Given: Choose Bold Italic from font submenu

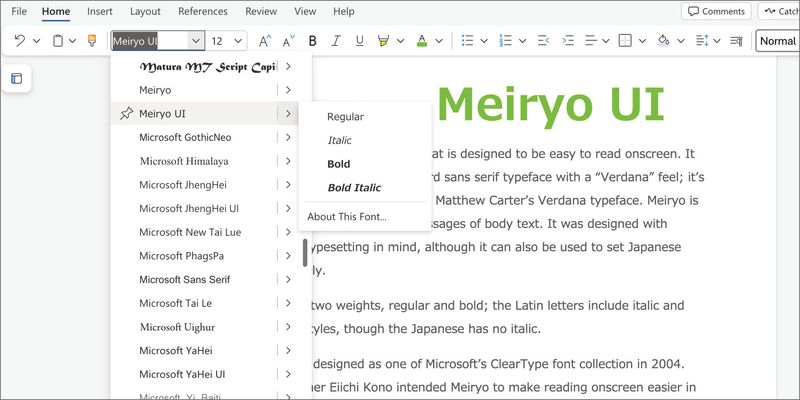Looking at the screenshot, I should coord(354,187).
